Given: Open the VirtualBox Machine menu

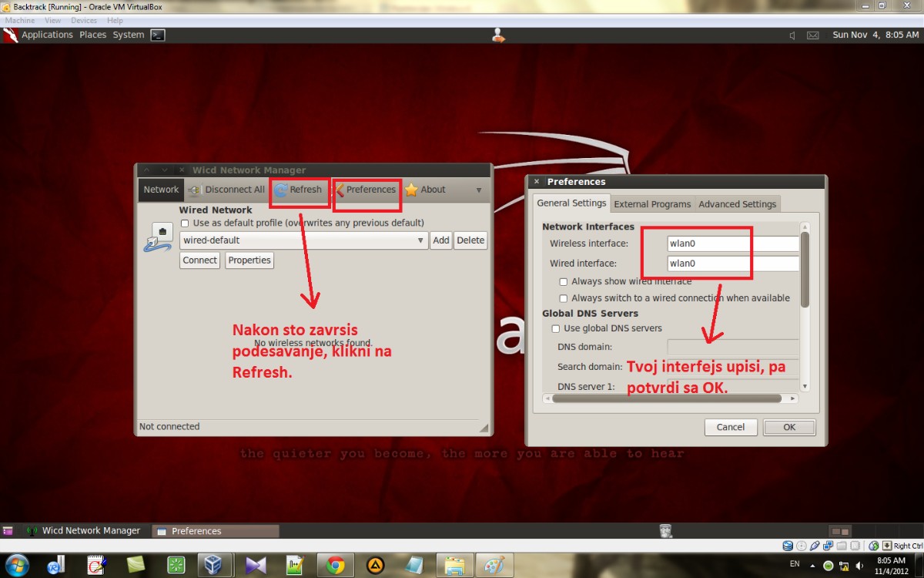Looking at the screenshot, I should pos(20,21).
